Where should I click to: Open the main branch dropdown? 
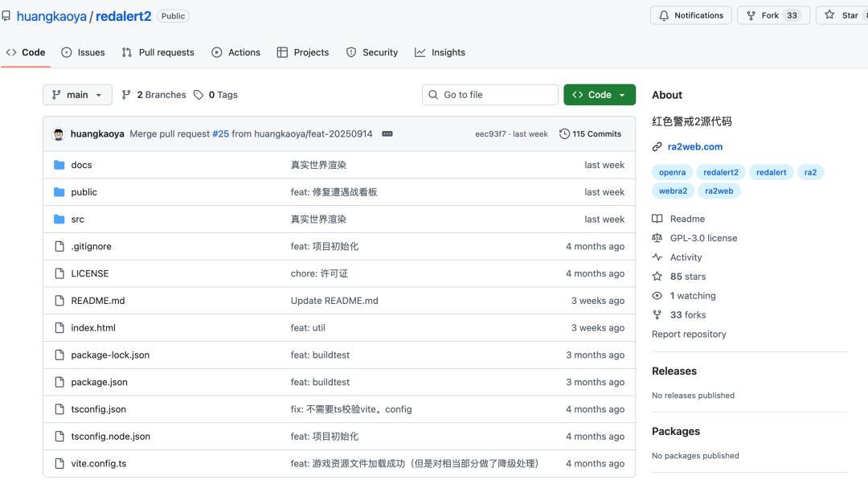point(77,95)
